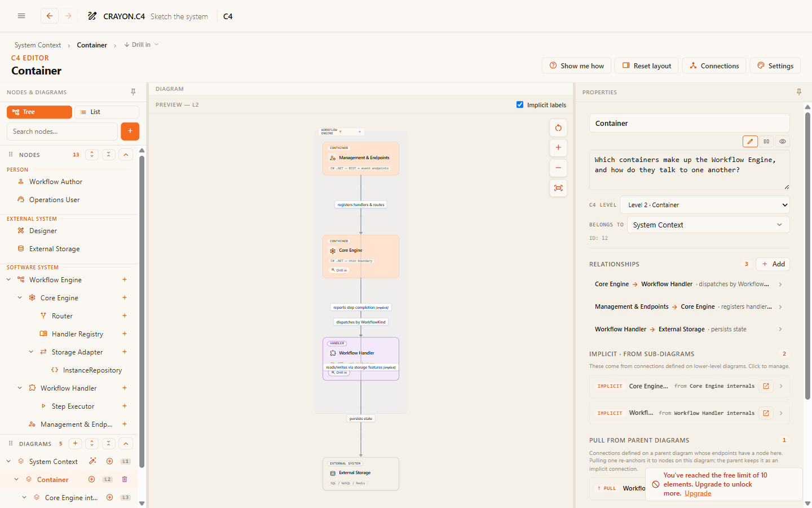Click the Search nodes input field
The width and height of the screenshot is (812, 508).
click(x=62, y=131)
